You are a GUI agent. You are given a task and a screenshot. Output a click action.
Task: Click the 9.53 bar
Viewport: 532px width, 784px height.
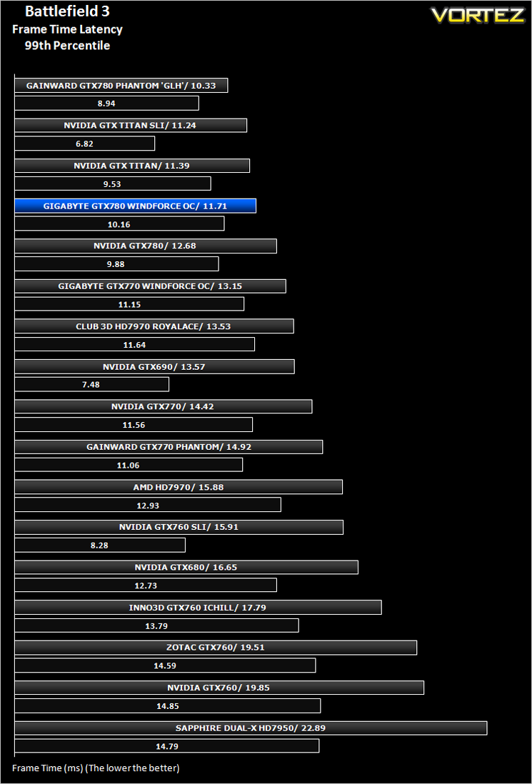(113, 184)
